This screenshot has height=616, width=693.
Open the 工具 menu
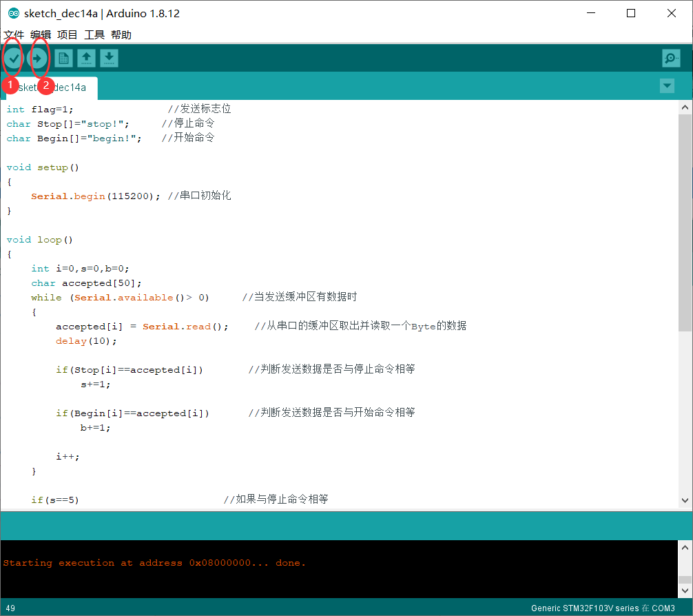click(x=94, y=34)
